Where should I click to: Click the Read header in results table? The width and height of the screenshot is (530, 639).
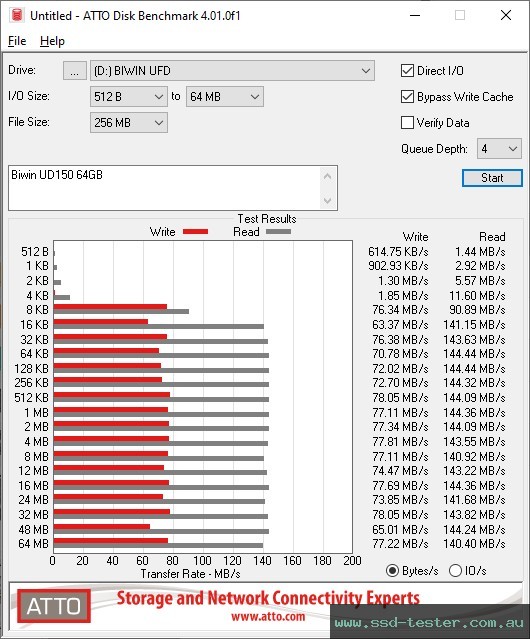point(492,237)
